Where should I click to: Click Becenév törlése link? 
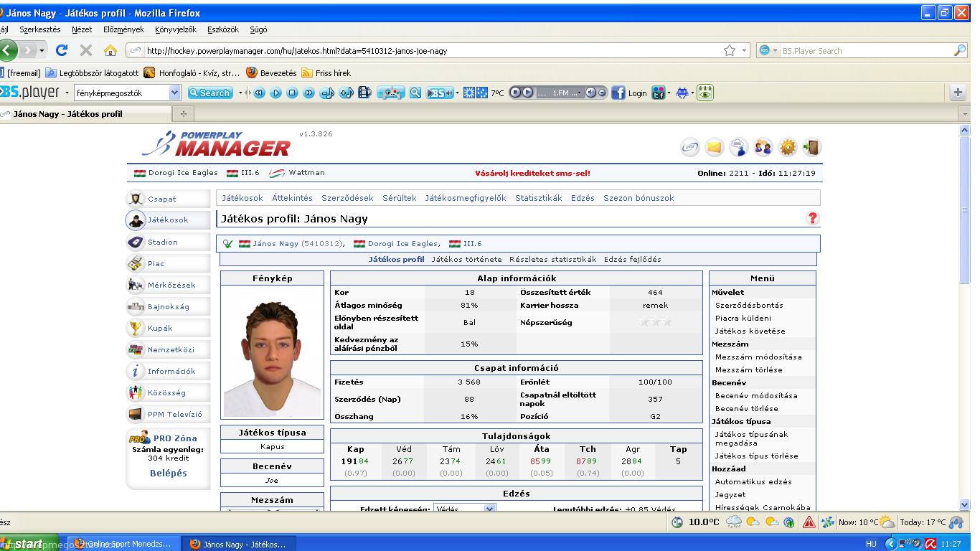747,408
